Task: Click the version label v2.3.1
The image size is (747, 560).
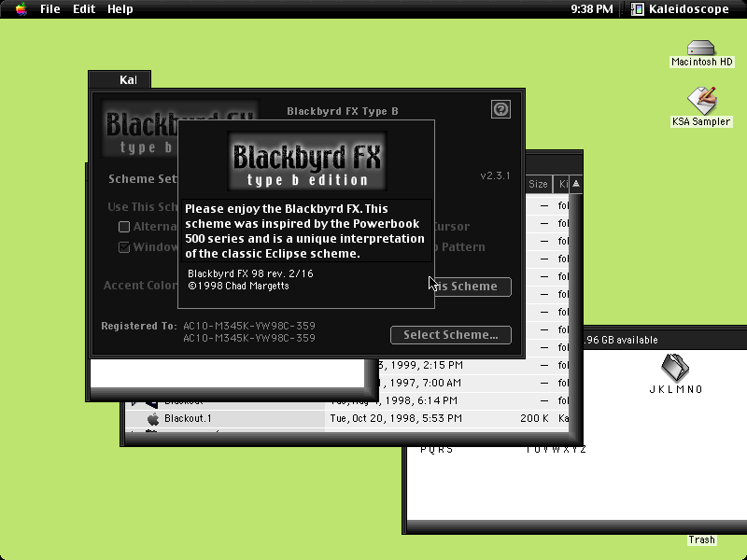Action: click(496, 175)
